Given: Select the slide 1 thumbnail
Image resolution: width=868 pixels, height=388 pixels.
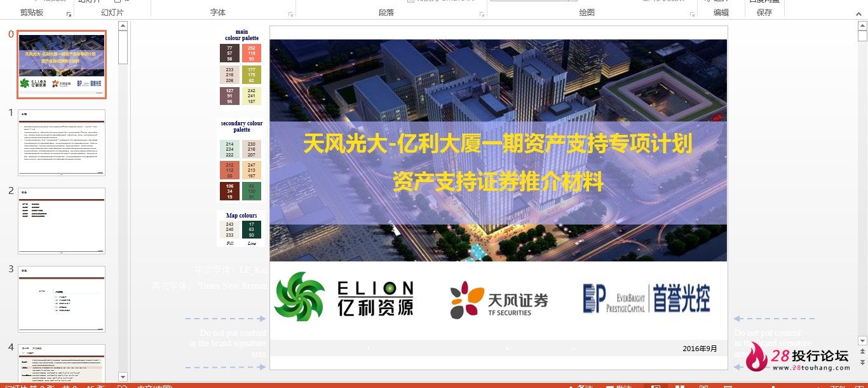Looking at the screenshot, I should [x=62, y=142].
